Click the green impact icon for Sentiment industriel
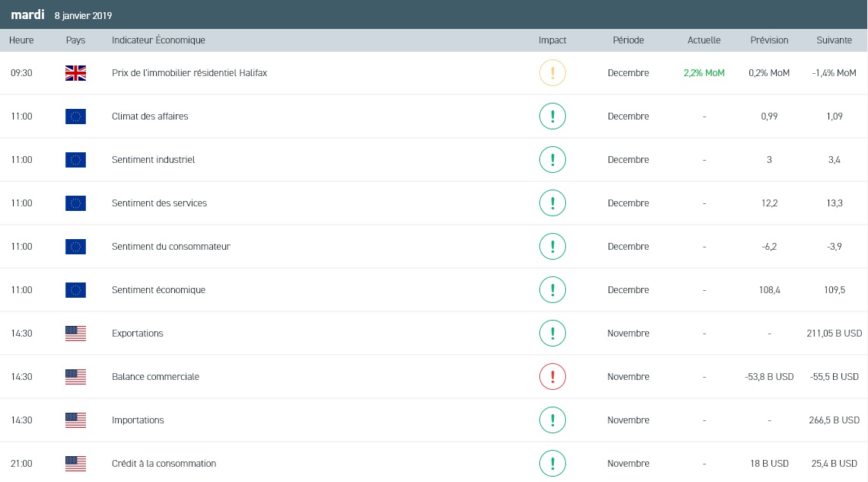 552,160
